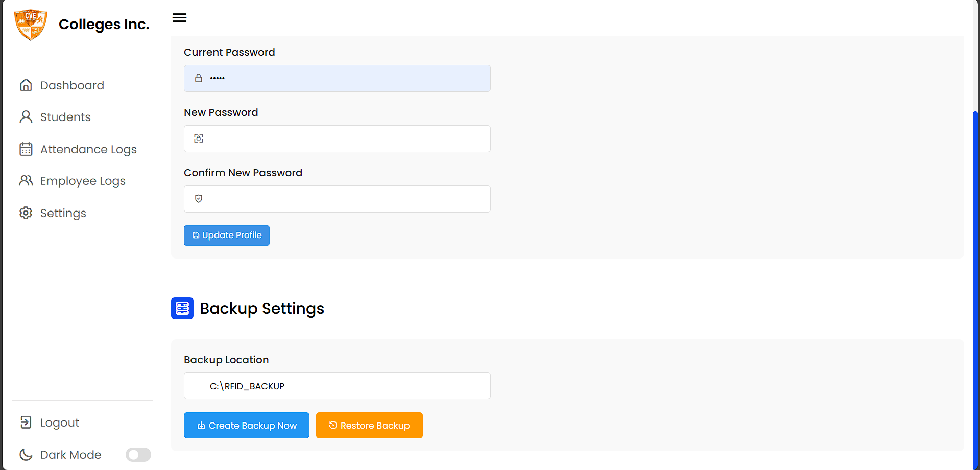Open the Dashboard menu entry

[72, 85]
